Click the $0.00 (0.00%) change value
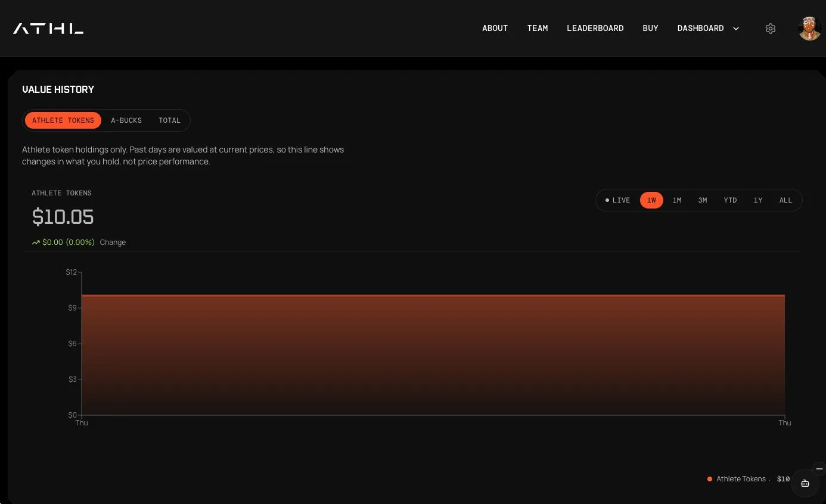Viewport: 826px width, 504px height. [x=69, y=242]
